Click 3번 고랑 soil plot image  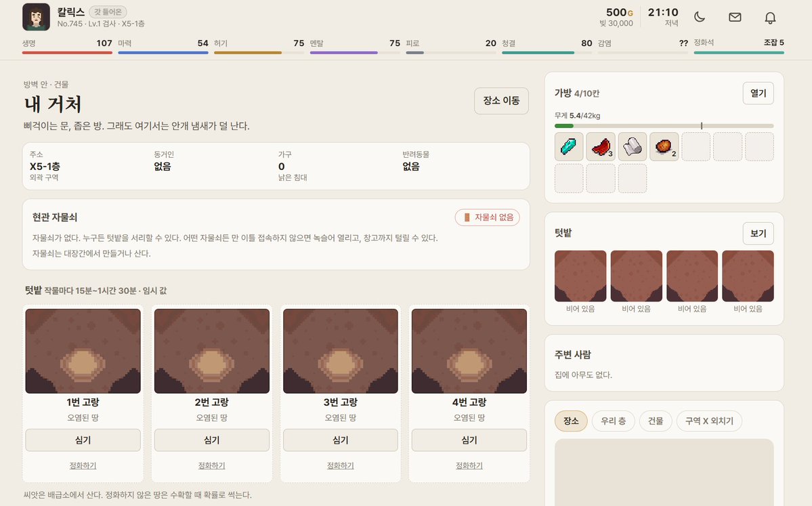340,351
